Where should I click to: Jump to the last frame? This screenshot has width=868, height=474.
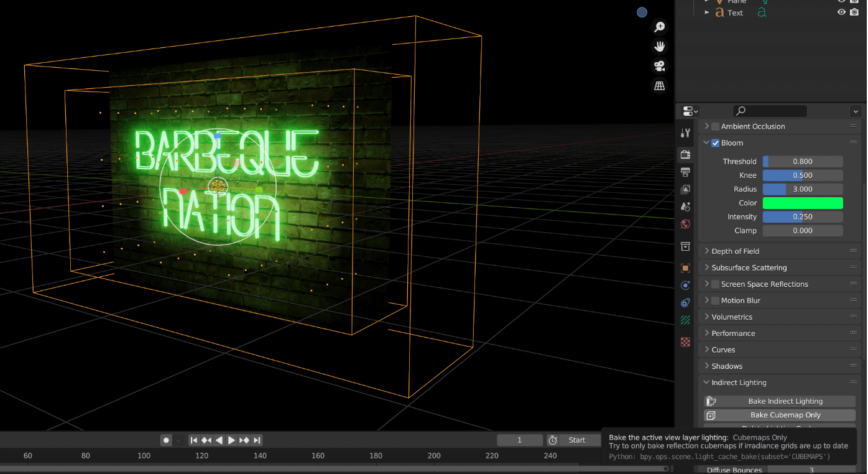coord(257,440)
